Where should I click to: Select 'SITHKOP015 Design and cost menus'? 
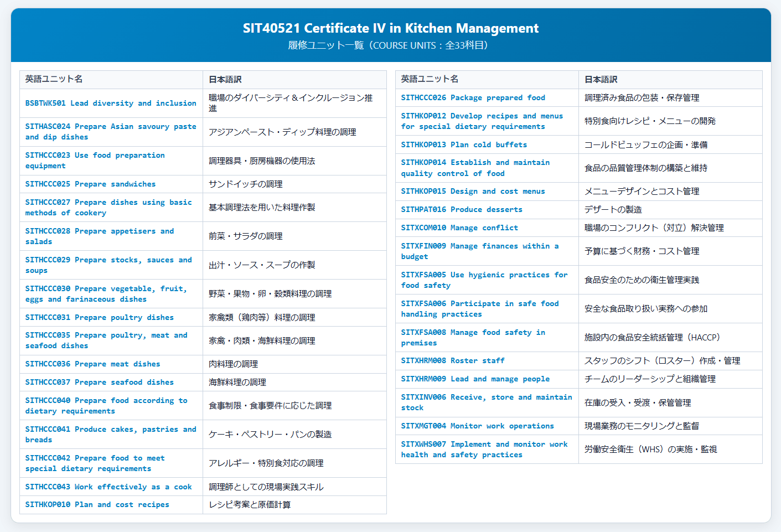point(473,191)
